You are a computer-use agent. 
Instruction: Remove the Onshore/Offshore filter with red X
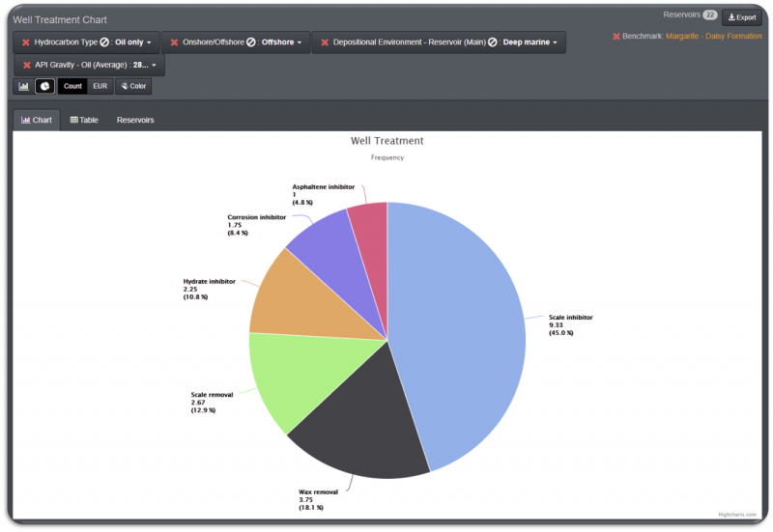pyautogui.click(x=175, y=42)
